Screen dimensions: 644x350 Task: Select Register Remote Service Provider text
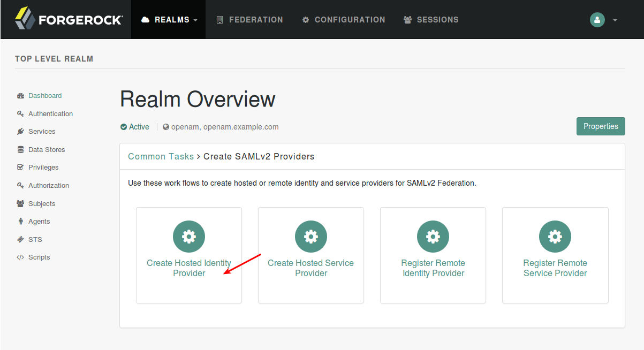coord(555,268)
